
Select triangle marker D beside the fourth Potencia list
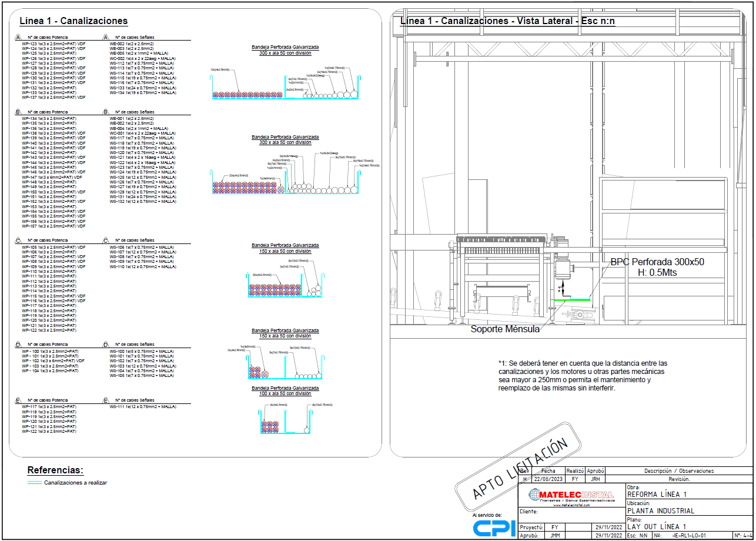pyautogui.click(x=18, y=345)
